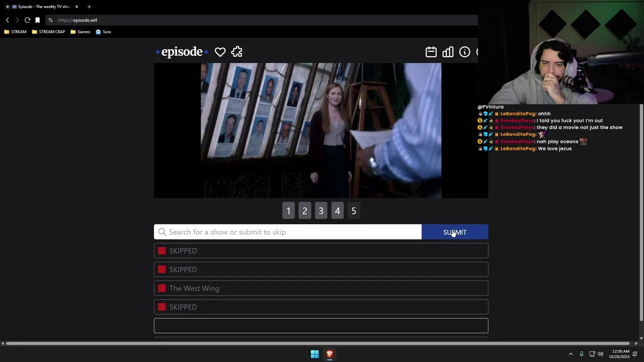Open a new browser tab
The width and height of the screenshot is (644, 362).
[x=89, y=7]
